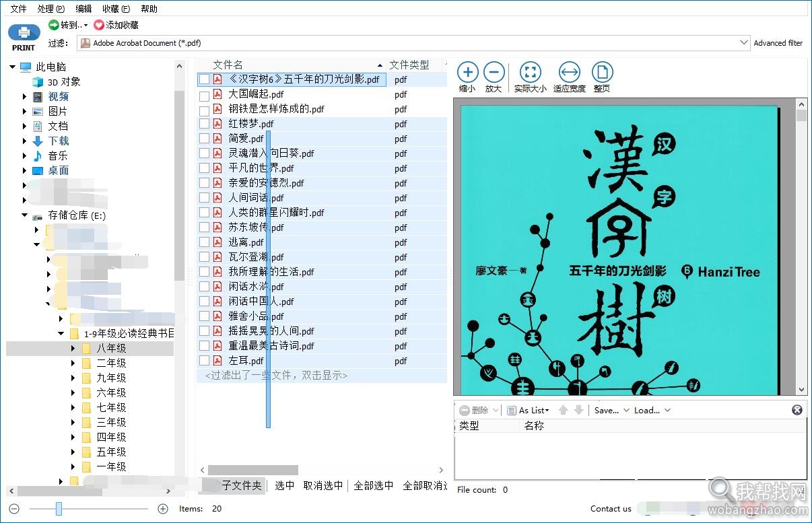Click the 选中 button
The height and width of the screenshot is (523, 812).
click(284, 485)
